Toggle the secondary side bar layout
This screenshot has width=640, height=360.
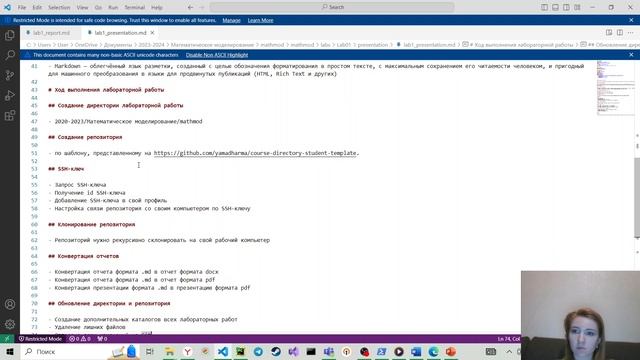(567, 7)
